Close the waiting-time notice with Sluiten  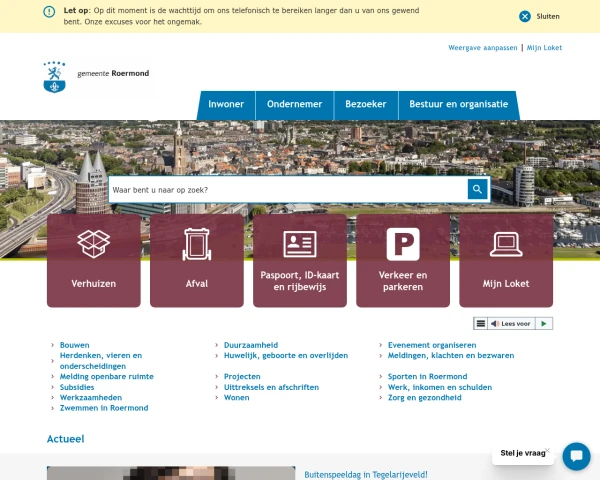coord(539,16)
